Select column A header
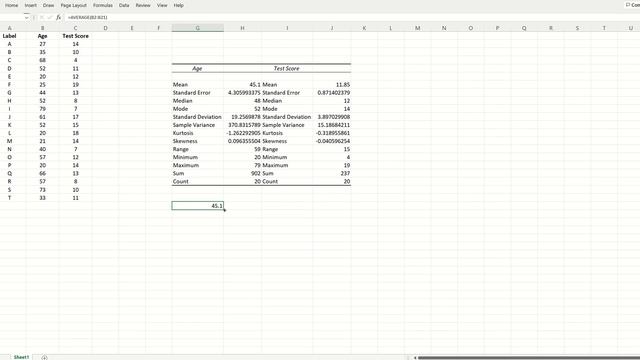The width and height of the screenshot is (640, 360). (9, 28)
